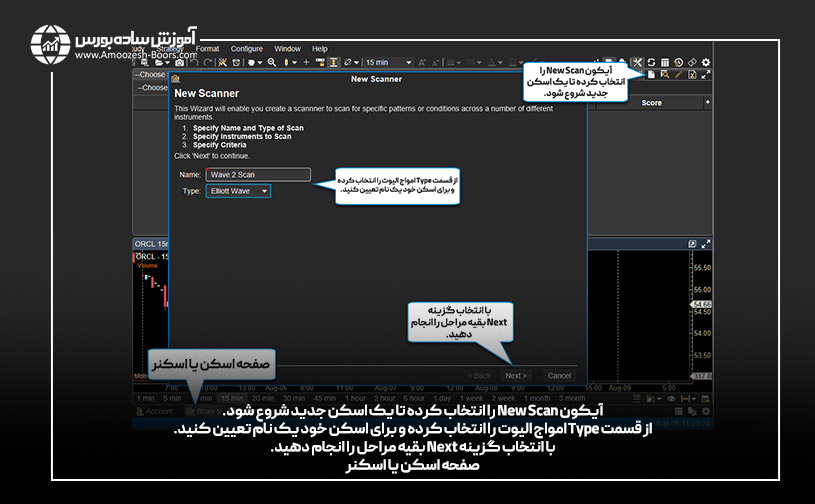Select the 1 week bar size
The image size is (815, 504).
pos(471,399)
